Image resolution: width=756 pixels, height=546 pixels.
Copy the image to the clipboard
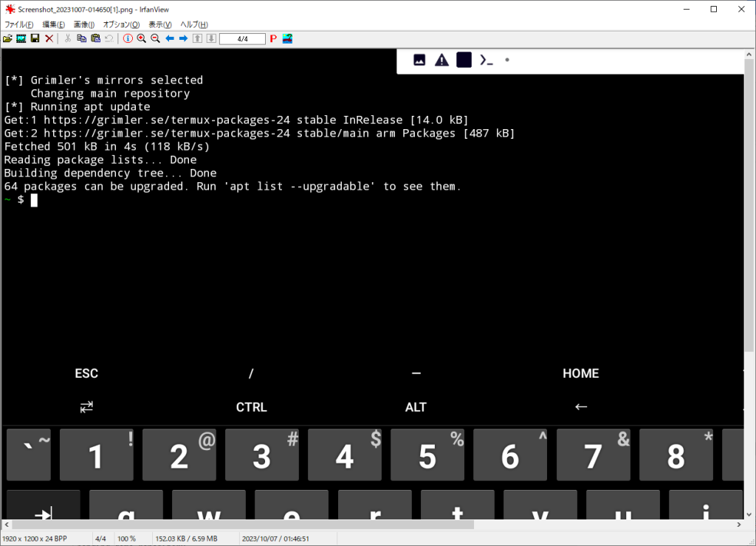tap(81, 38)
